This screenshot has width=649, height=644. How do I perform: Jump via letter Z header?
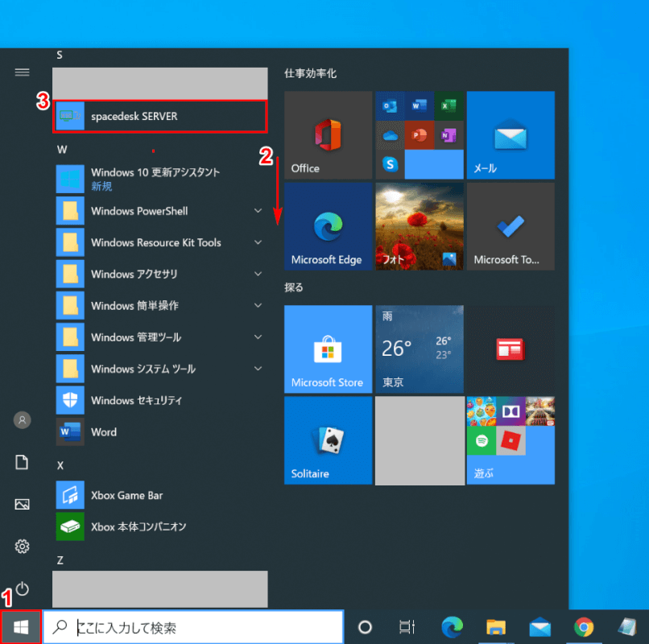60,560
